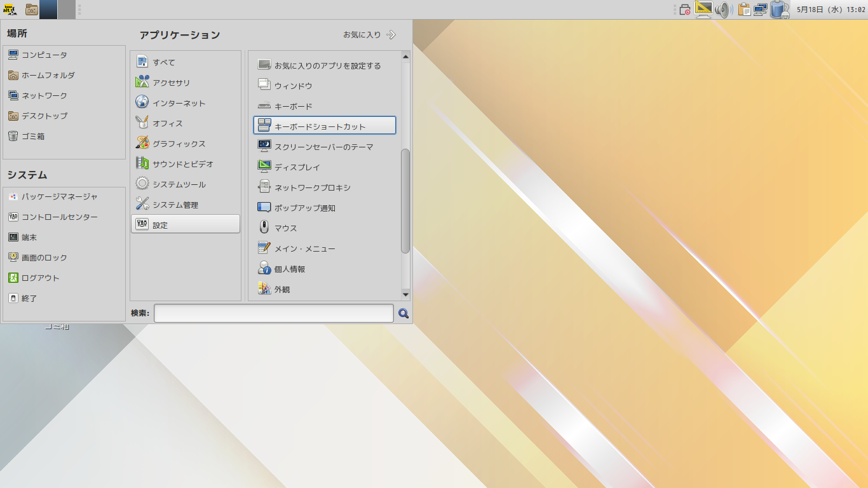
Task: Open マウス settings
Action: (325, 228)
